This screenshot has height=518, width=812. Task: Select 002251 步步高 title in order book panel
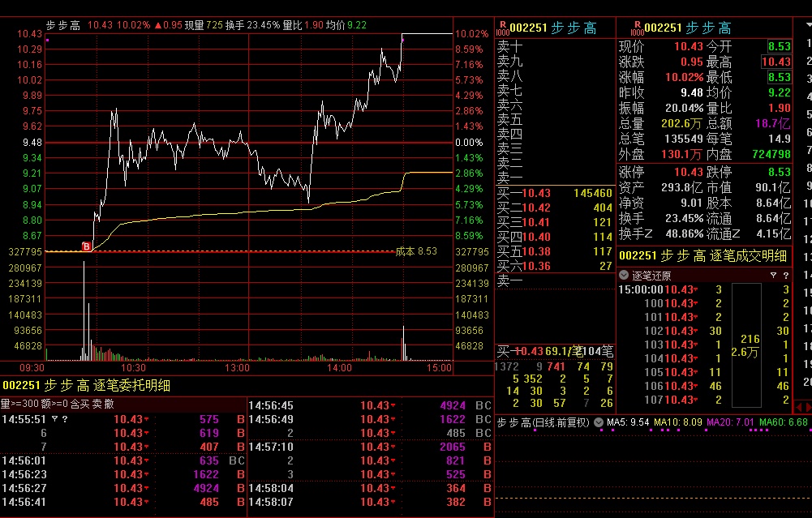(x=553, y=28)
